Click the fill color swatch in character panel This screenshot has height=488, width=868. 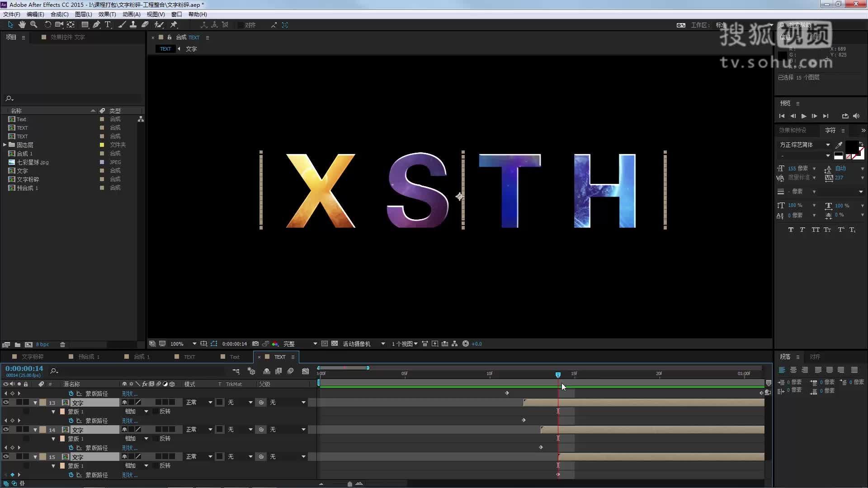(851, 145)
